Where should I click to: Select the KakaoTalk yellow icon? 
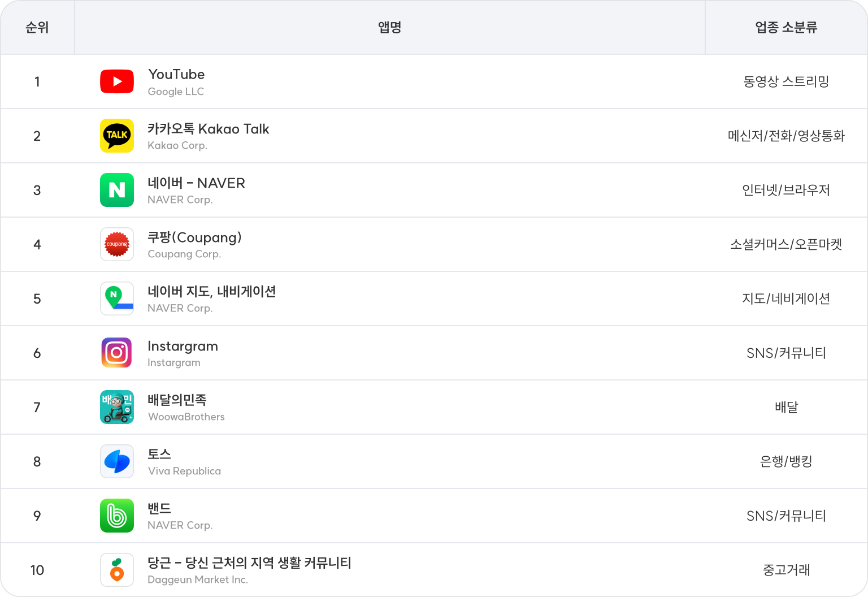(x=117, y=136)
